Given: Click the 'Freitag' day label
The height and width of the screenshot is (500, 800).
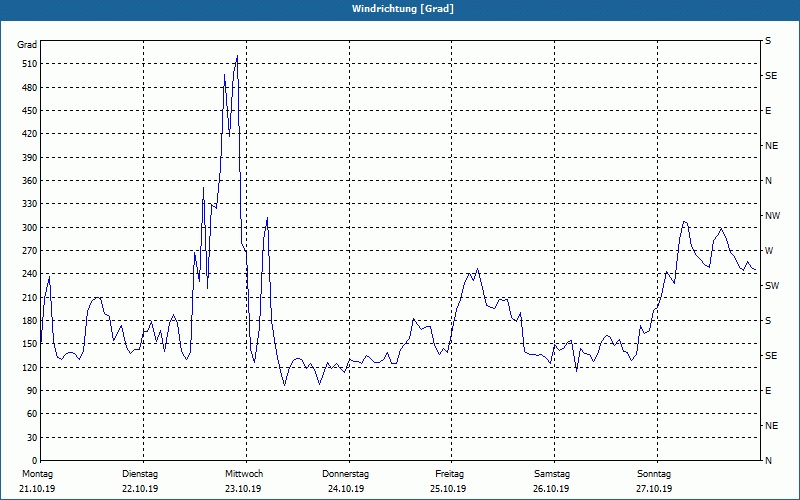Looking at the screenshot, I should pyautogui.click(x=449, y=474).
